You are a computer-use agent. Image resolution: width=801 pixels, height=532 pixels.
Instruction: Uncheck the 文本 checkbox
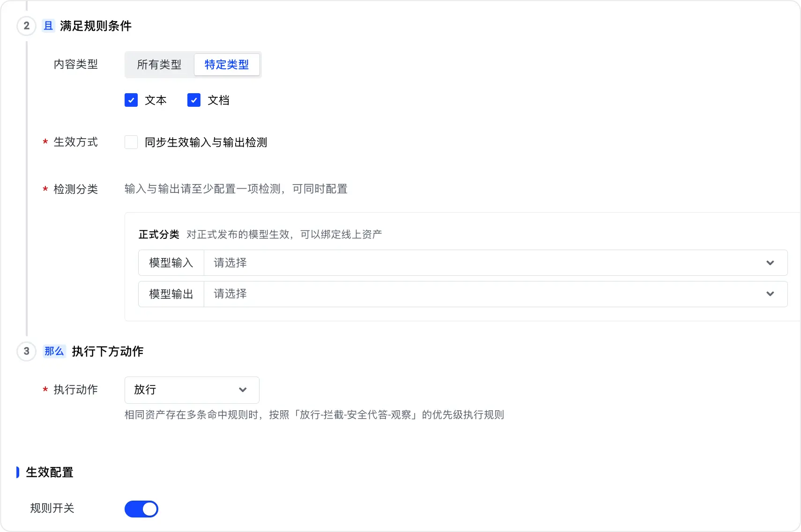(131, 100)
